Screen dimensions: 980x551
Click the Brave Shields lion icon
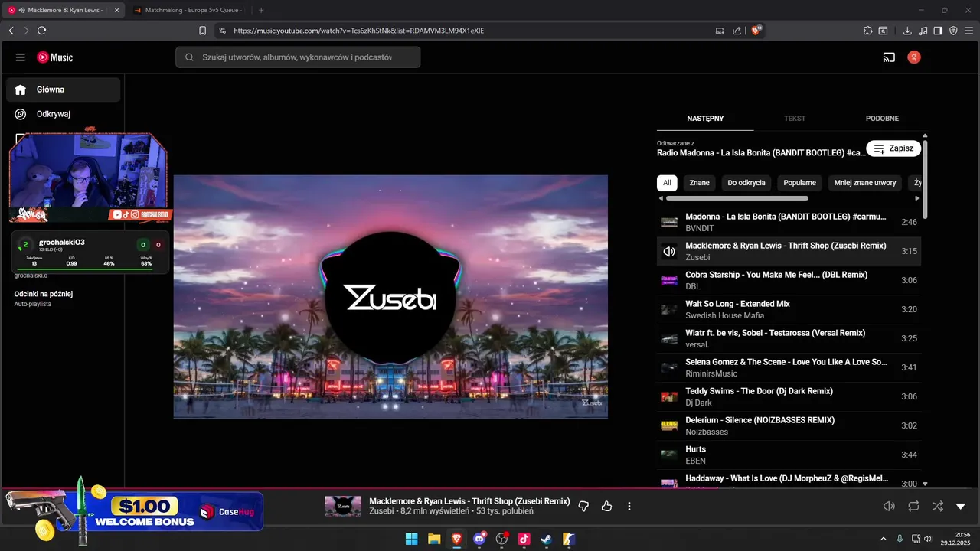click(x=756, y=31)
